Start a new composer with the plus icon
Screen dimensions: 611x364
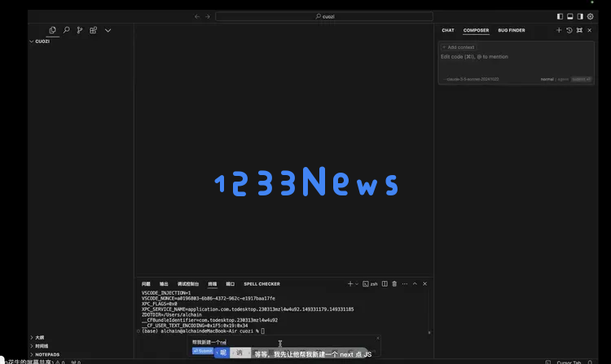pos(559,30)
